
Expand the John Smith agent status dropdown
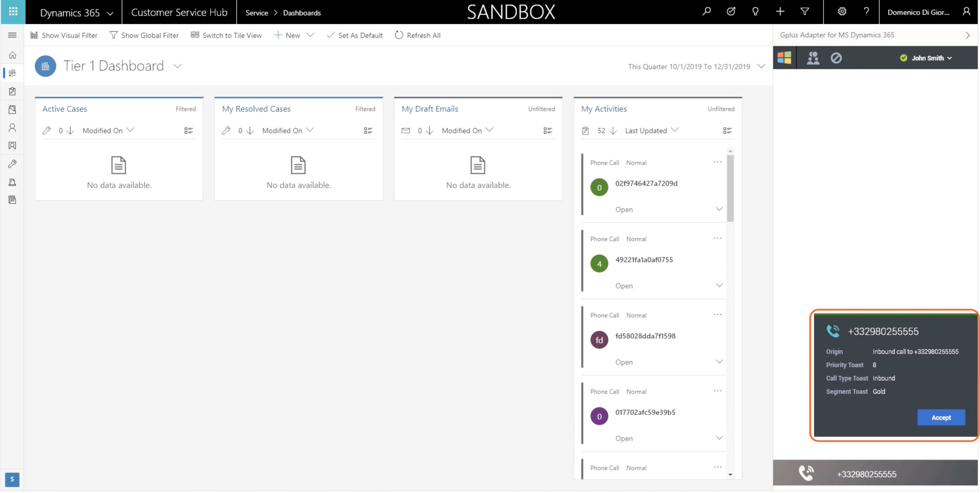[x=926, y=58]
